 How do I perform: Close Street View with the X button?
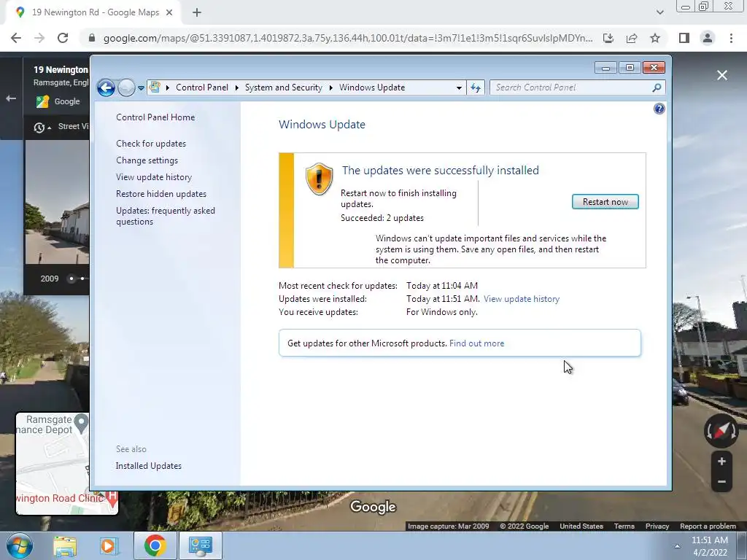(722, 75)
